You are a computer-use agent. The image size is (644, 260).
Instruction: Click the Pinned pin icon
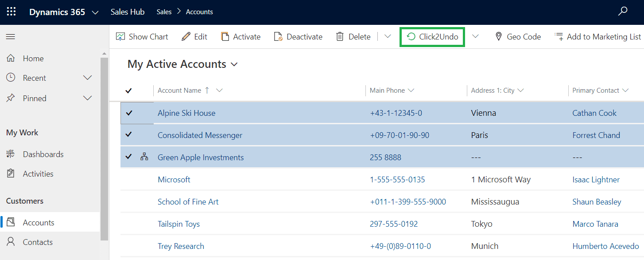click(x=11, y=98)
